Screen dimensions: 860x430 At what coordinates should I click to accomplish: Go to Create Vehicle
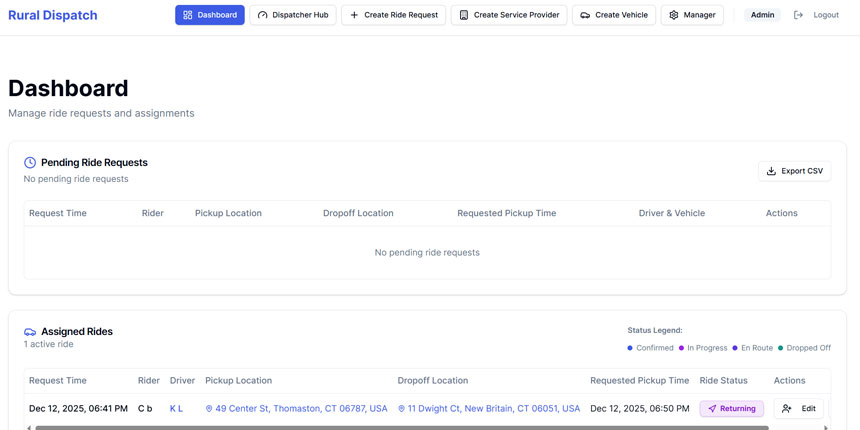click(614, 15)
